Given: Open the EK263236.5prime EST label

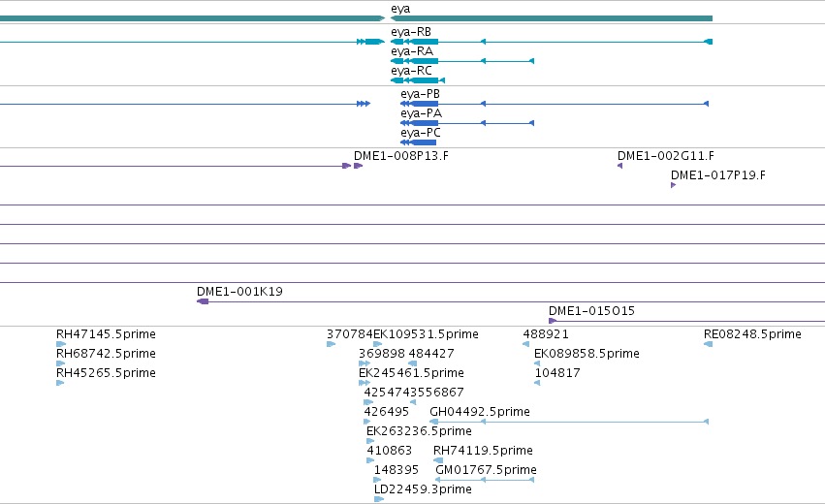Looking at the screenshot, I should click(419, 431).
